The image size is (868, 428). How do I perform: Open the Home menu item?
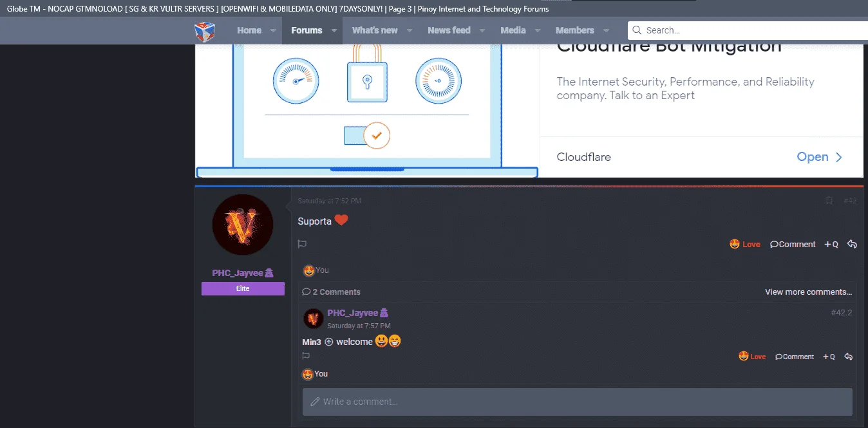pyautogui.click(x=249, y=30)
